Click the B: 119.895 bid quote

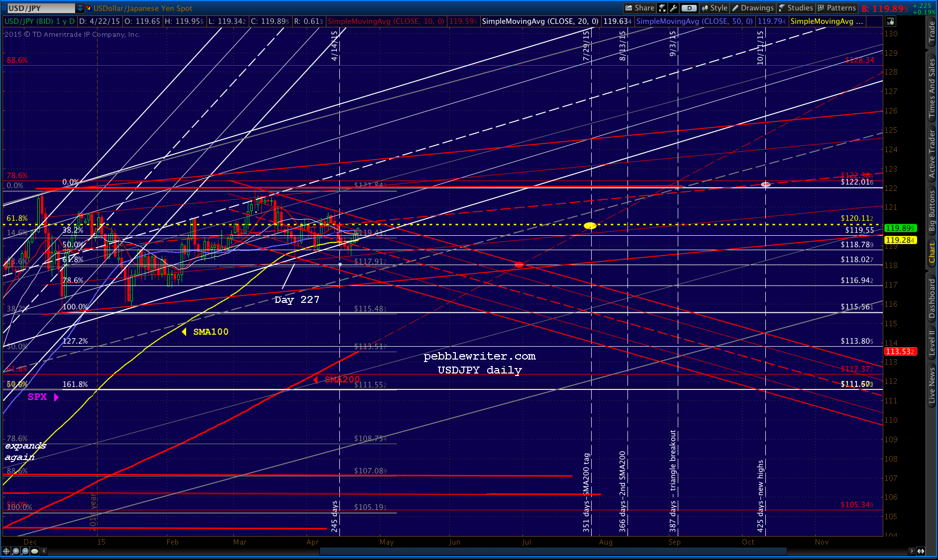click(885, 8)
